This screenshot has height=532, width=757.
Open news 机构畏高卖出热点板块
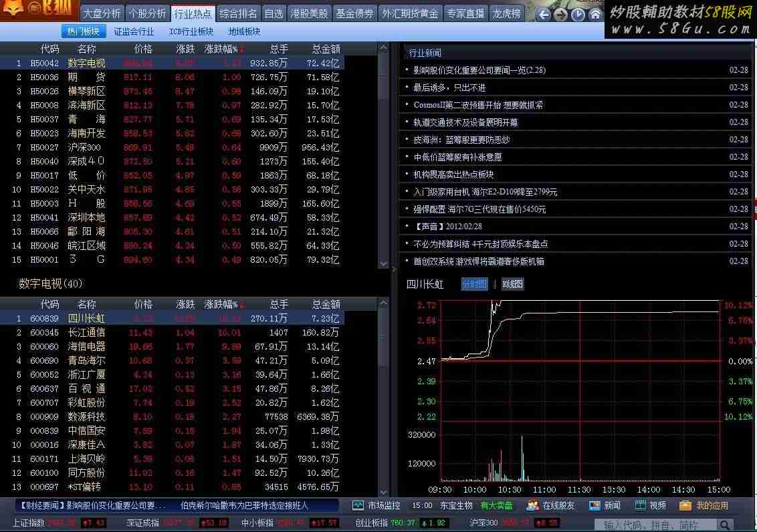[453, 174]
